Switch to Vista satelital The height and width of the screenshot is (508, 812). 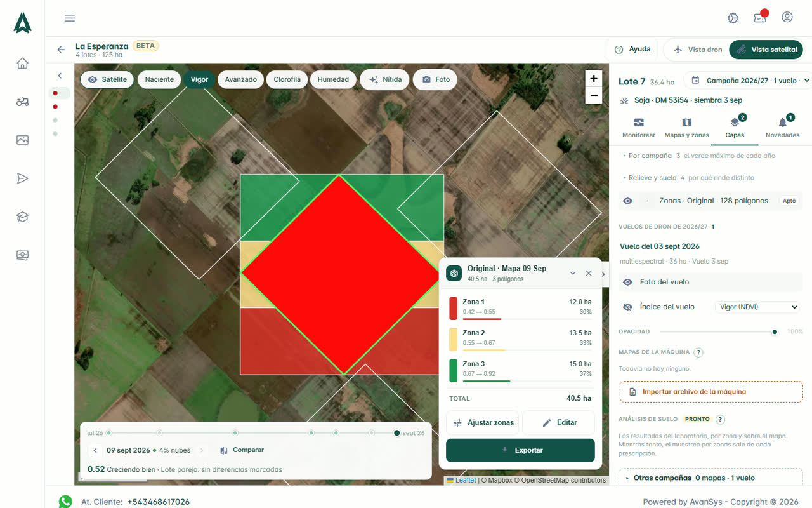point(766,50)
